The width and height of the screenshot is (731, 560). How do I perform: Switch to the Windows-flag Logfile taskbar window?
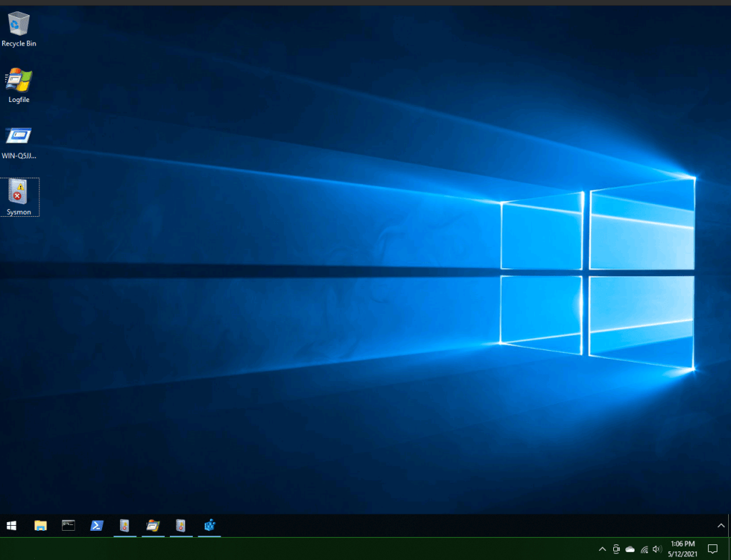153,526
